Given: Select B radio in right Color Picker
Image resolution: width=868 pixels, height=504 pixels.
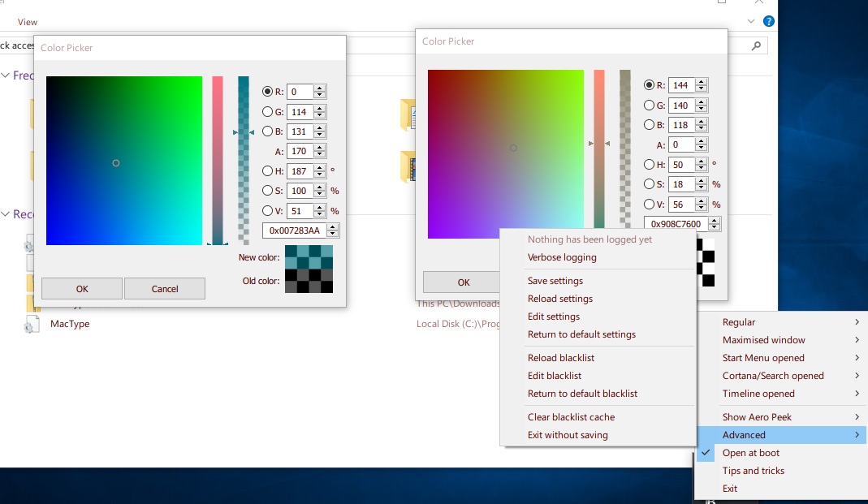Looking at the screenshot, I should [x=649, y=125].
